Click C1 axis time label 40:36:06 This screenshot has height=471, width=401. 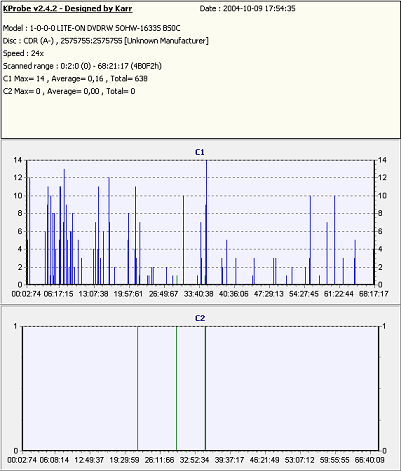[233, 294]
